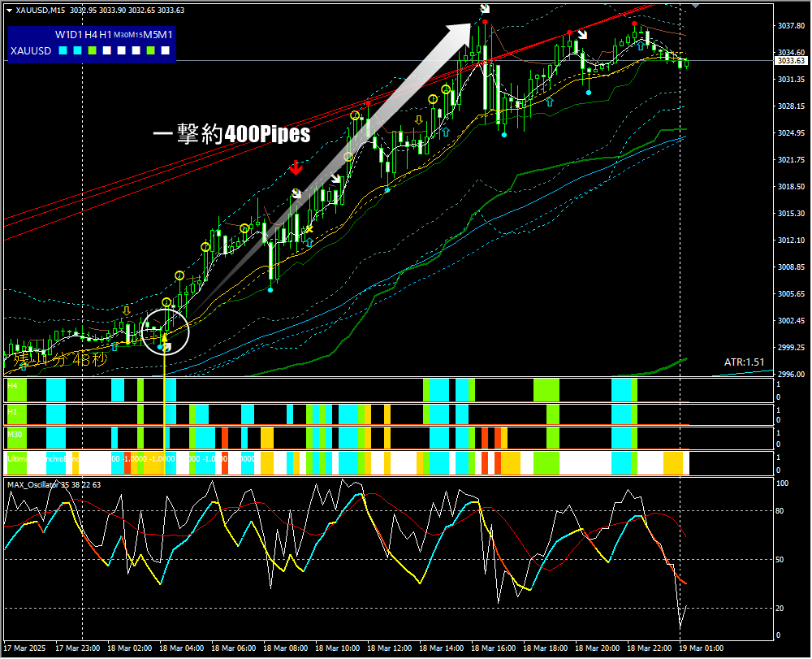Click the white M1 square in XAUUSD panel

coord(165,50)
